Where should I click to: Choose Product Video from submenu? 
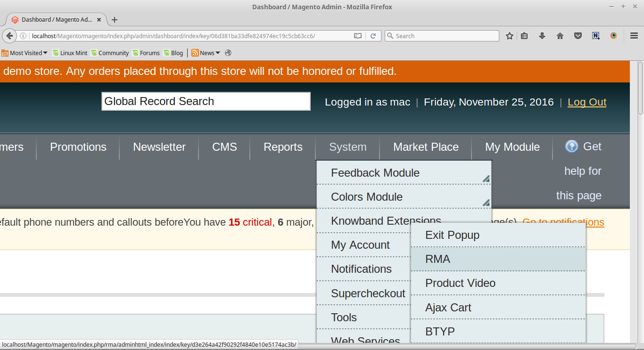[498, 283]
